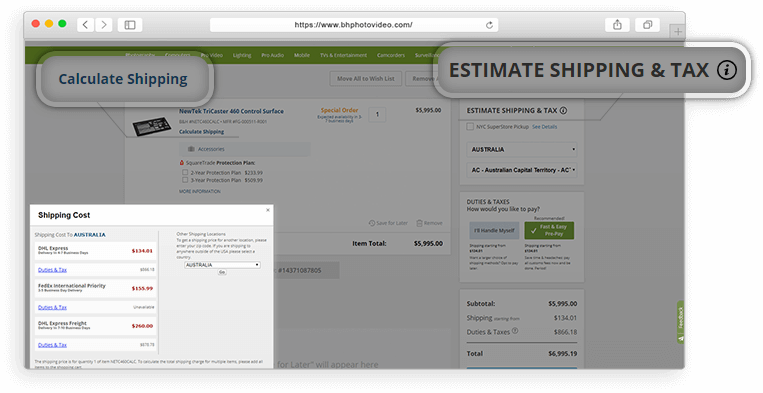Expand the Australian Capital Territory state dropdown
Image resolution: width=763 pixels, height=393 pixels.
522,170
